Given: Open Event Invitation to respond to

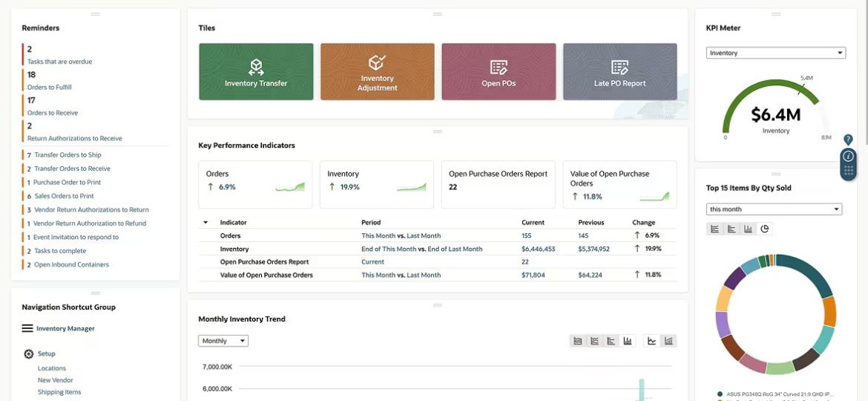Looking at the screenshot, I should pyautogui.click(x=76, y=237).
